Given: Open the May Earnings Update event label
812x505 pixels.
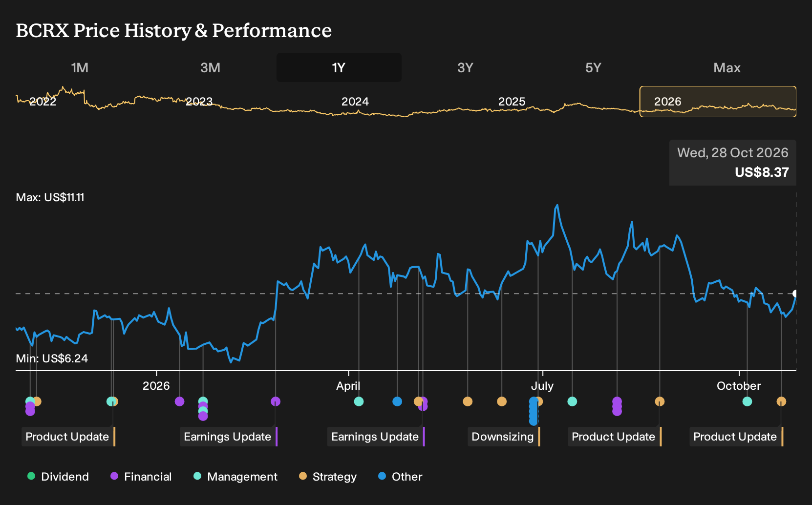Looking at the screenshot, I should click(375, 437).
